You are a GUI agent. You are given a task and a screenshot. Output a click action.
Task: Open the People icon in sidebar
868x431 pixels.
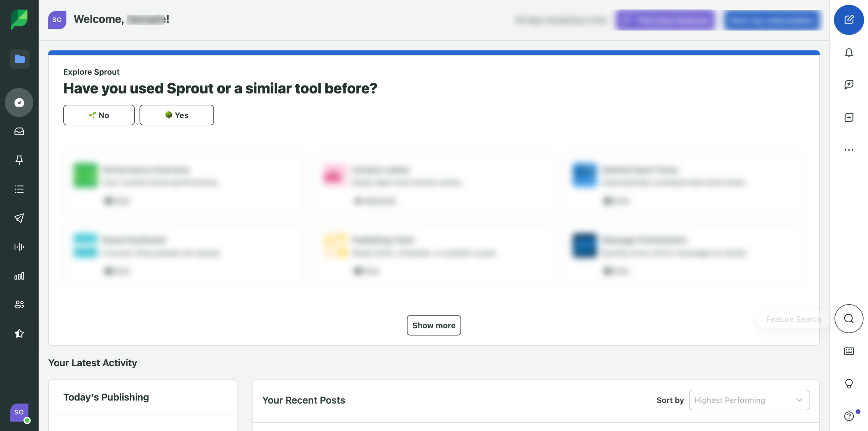pos(19,304)
